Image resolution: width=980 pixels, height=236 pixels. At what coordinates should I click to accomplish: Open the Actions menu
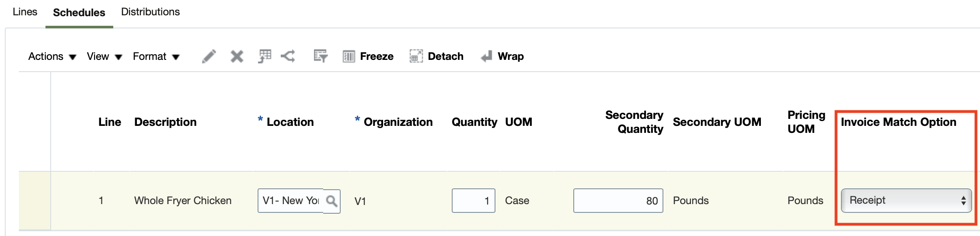pyautogui.click(x=52, y=56)
